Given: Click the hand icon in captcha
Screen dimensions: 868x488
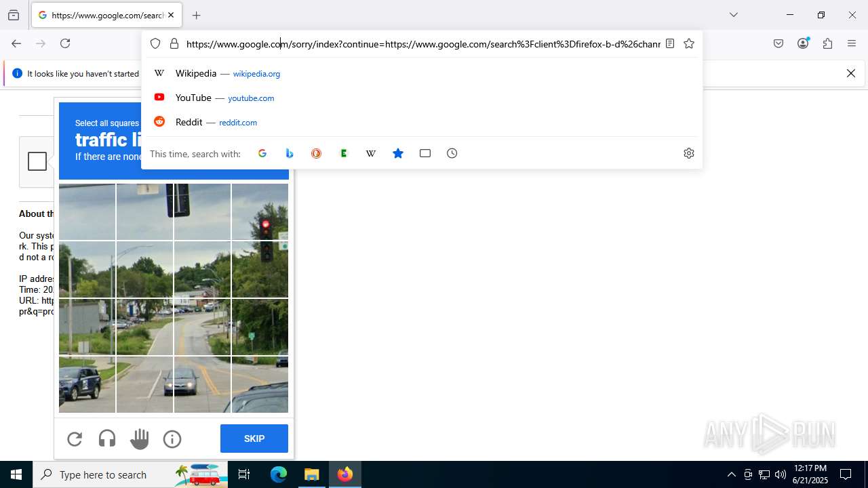Looking at the screenshot, I should pyautogui.click(x=140, y=439).
